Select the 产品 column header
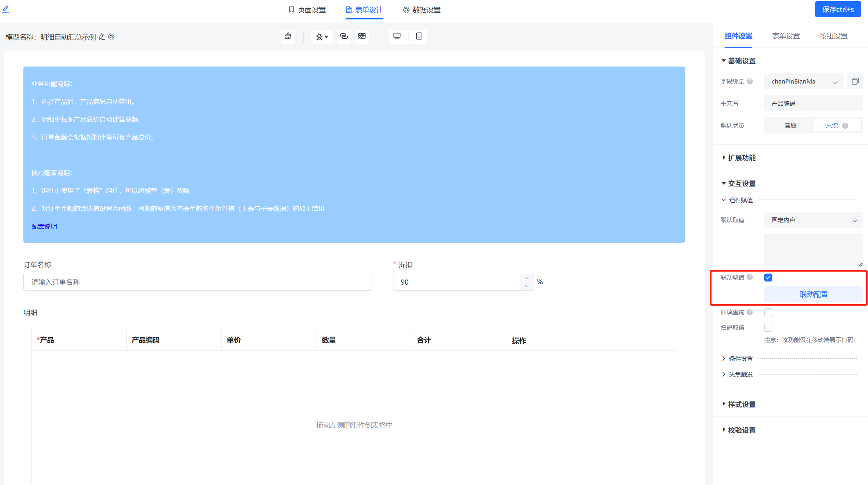This screenshot has width=868, height=485. (79, 340)
